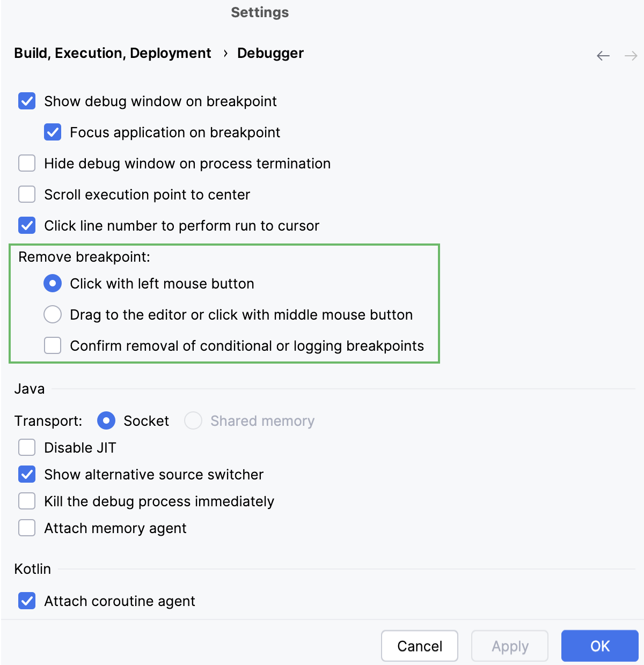Uncheck Focus application on breakpoint
This screenshot has width=644, height=665.
click(x=52, y=132)
